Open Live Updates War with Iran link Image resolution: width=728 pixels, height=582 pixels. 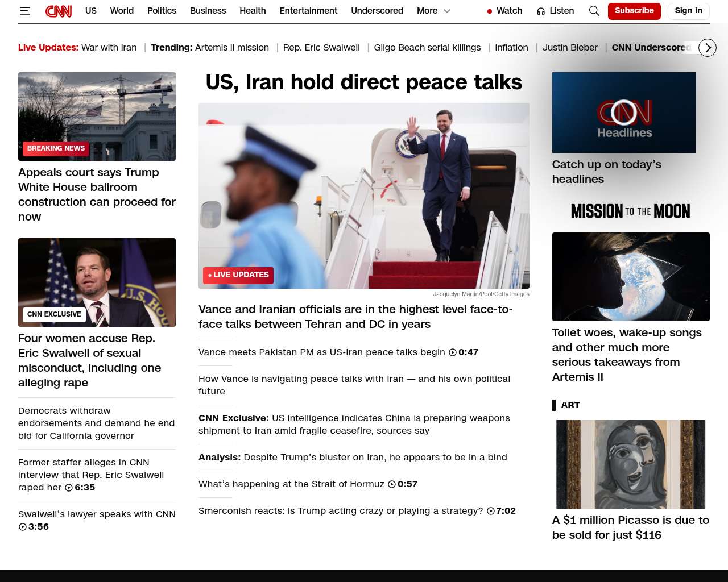tap(109, 48)
